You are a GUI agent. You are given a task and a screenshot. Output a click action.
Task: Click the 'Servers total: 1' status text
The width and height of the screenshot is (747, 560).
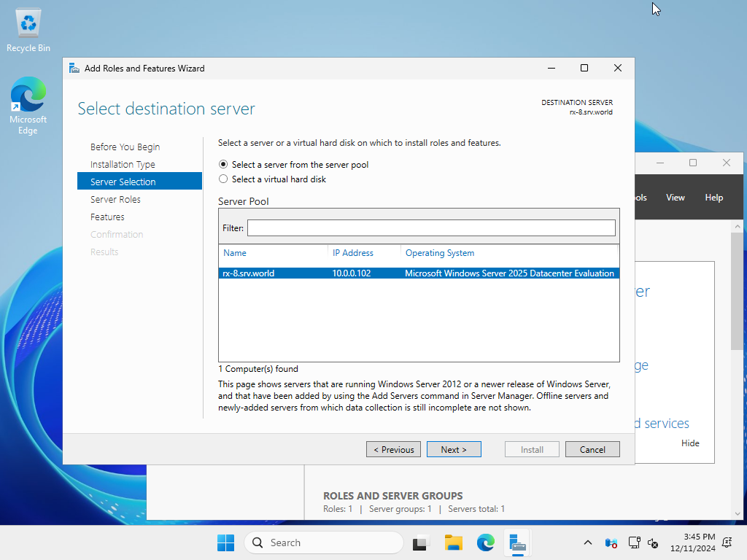pyautogui.click(x=476, y=508)
